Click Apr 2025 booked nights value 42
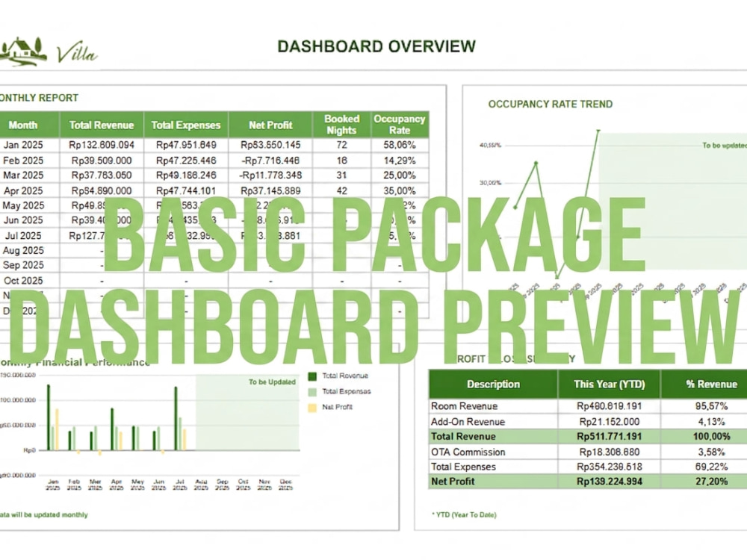Image resolution: width=747 pixels, height=560 pixels. click(341, 190)
